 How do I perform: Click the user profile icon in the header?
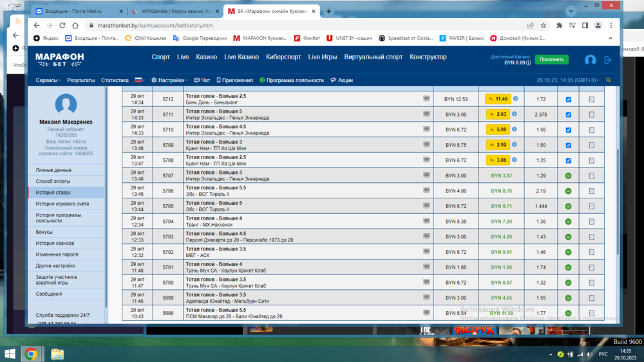click(x=590, y=60)
